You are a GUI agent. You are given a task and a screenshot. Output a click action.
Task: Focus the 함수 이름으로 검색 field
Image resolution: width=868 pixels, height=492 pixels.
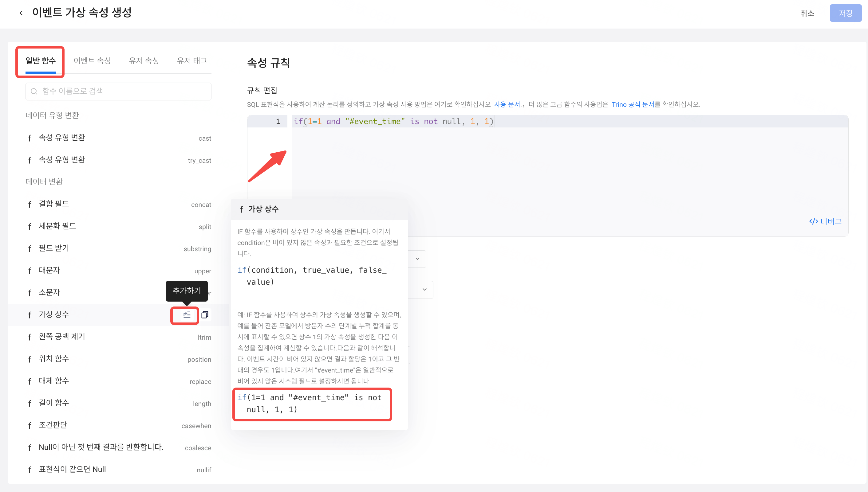tap(118, 91)
